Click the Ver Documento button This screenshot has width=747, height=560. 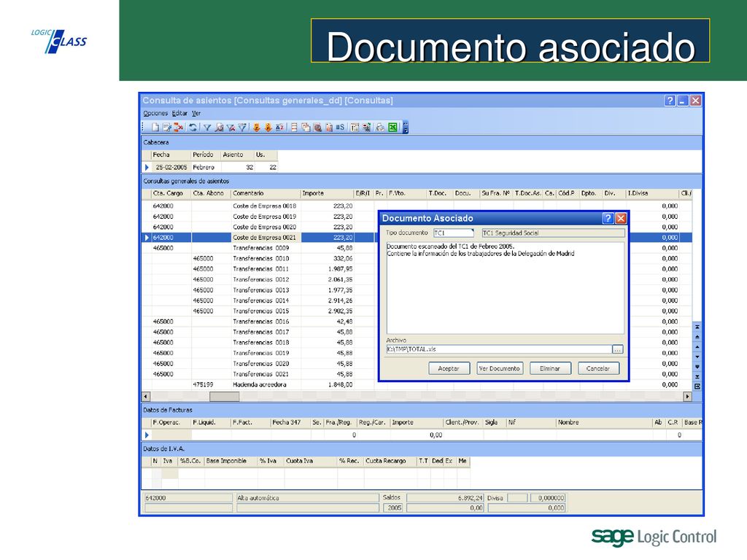click(499, 368)
